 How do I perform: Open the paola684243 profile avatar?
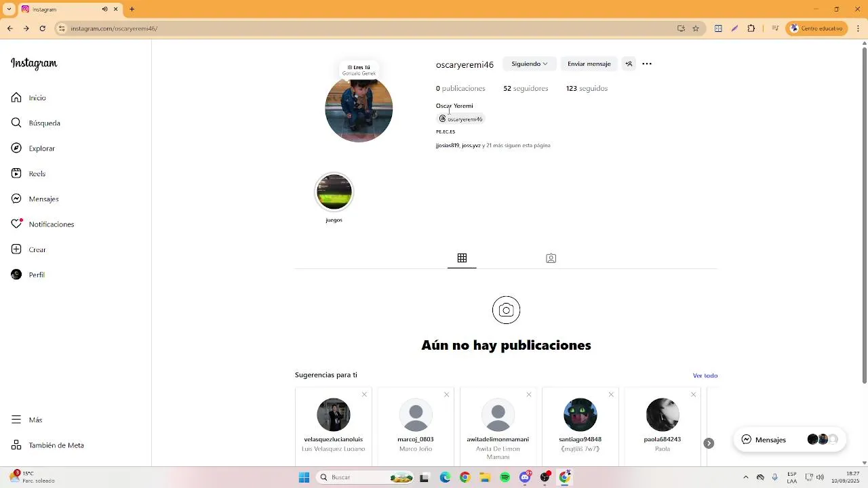coord(663,415)
